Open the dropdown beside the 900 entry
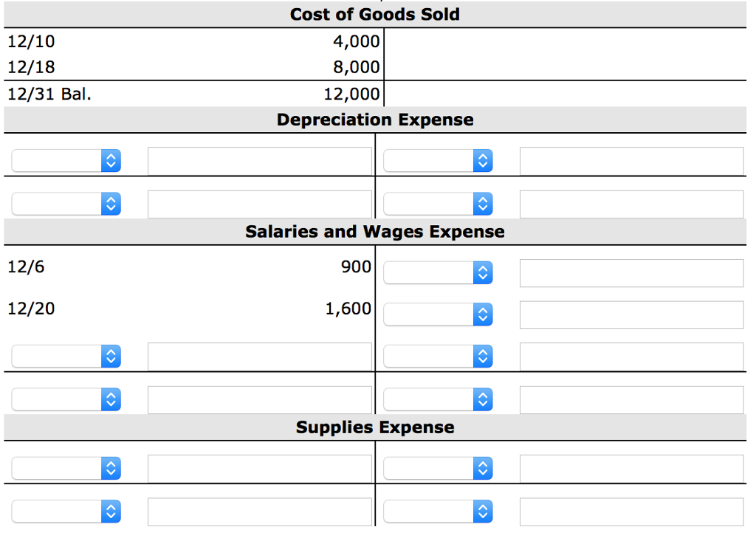This screenshot has width=756, height=541. click(438, 272)
